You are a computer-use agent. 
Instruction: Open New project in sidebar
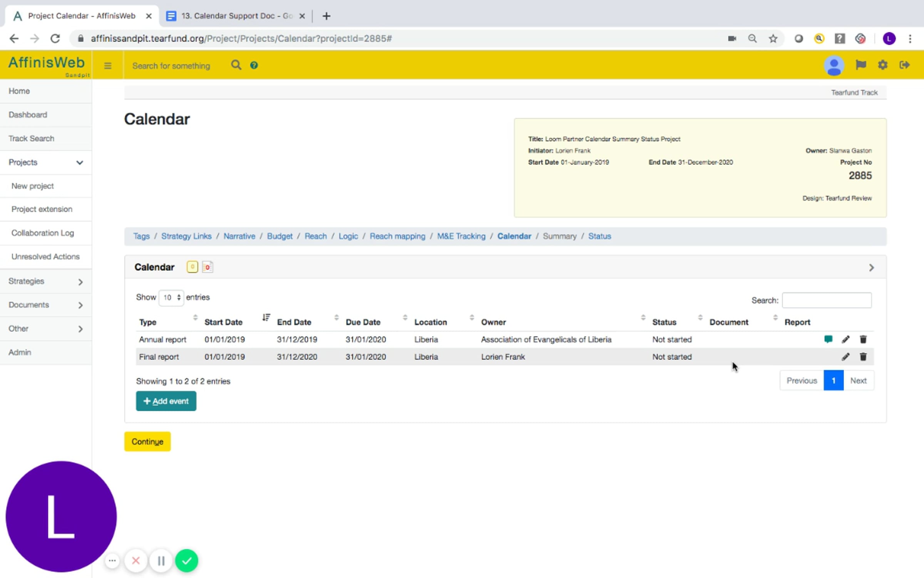46,186
